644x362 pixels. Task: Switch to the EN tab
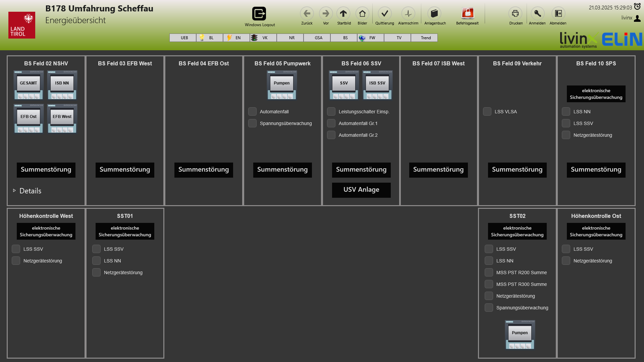tap(236, 38)
